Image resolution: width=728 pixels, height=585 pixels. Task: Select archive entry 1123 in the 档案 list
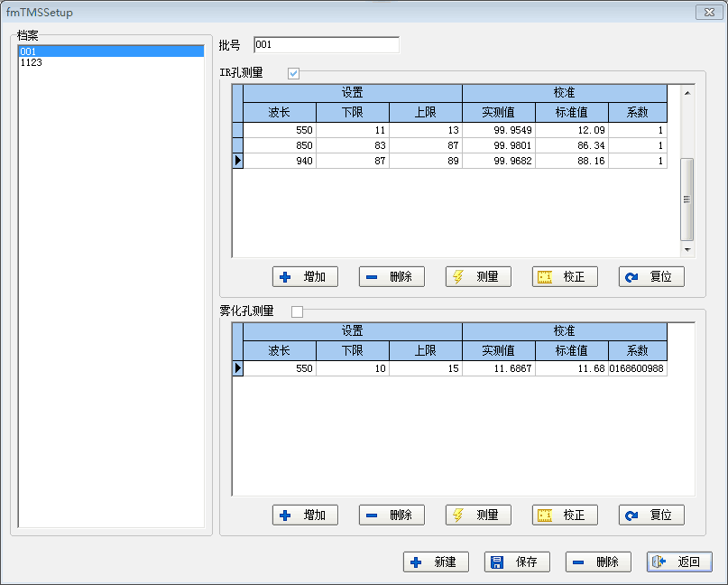tap(111, 62)
